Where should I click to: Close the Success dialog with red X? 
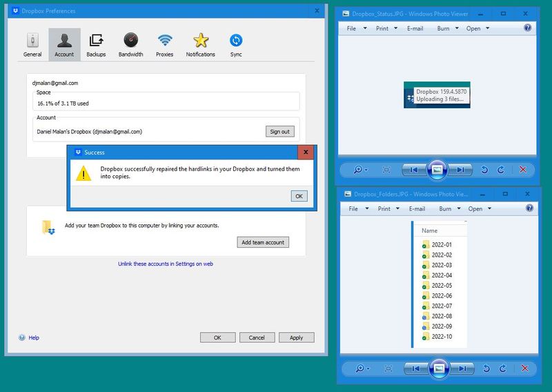pos(306,152)
